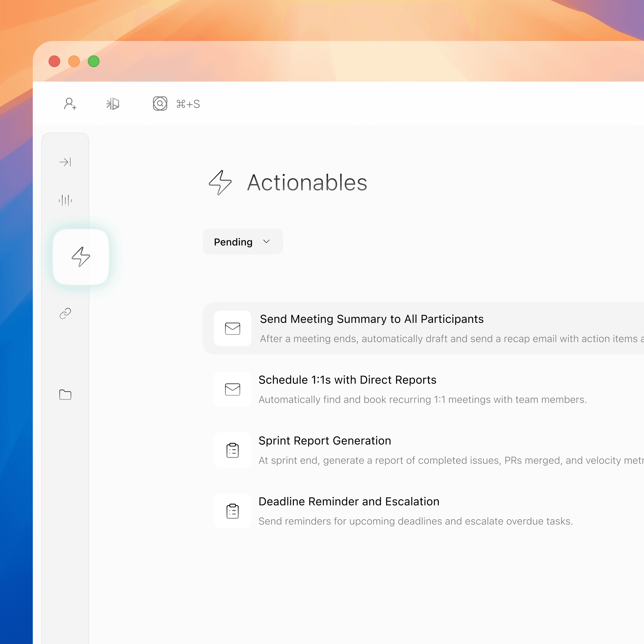
Task: Select Sprint Report Generation actionable
Action: [325, 441]
